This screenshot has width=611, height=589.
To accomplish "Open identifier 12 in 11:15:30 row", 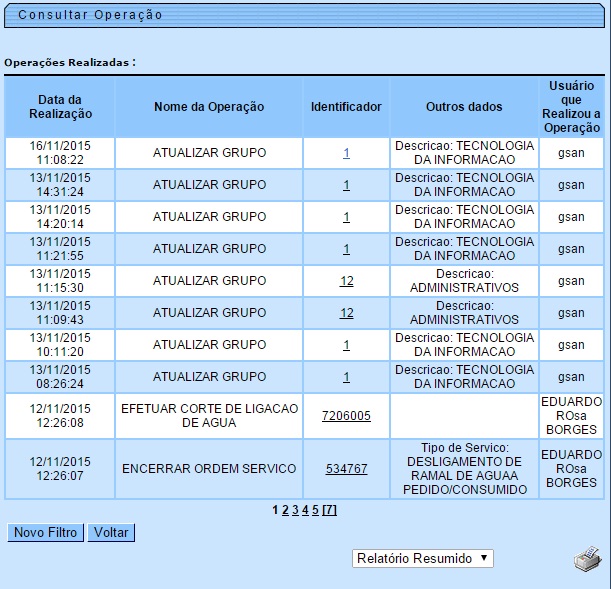I will click(346, 281).
